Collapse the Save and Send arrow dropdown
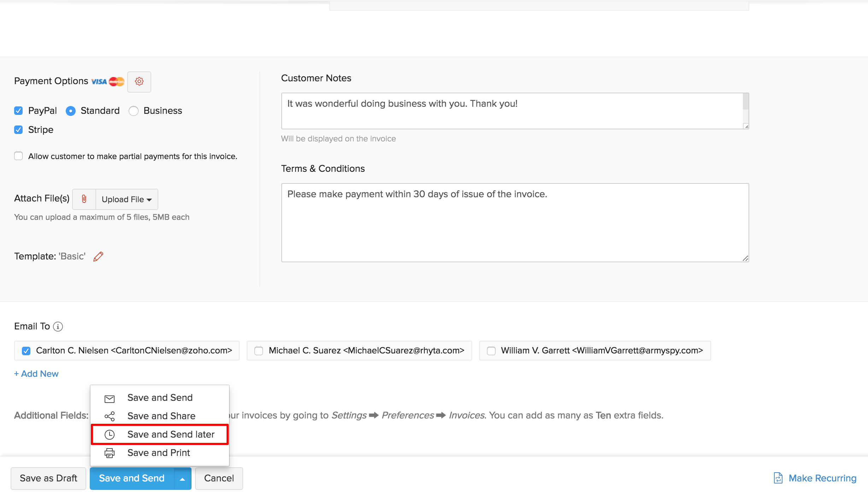Screen dimensions: 868x492 click(182, 479)
